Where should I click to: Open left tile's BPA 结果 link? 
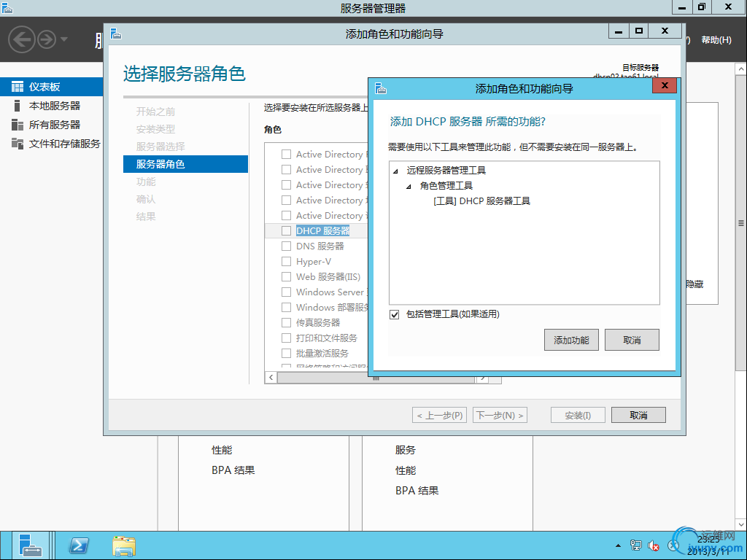[x=233, y=470]
